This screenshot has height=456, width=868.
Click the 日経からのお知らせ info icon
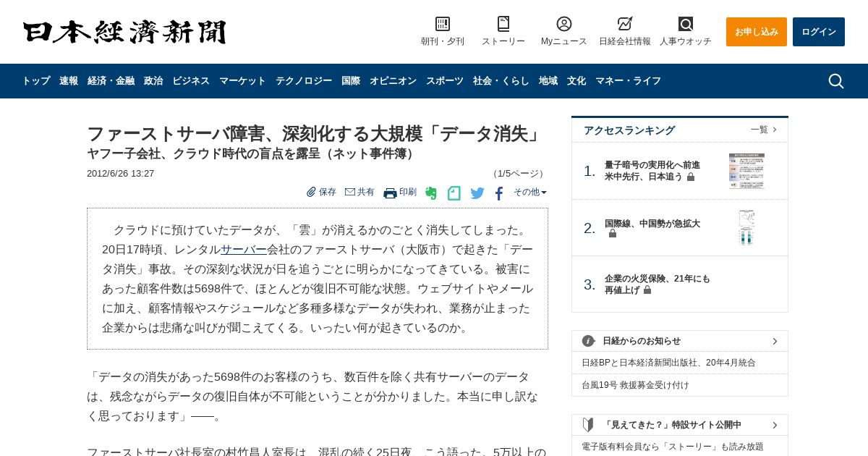tap(588, 341)
